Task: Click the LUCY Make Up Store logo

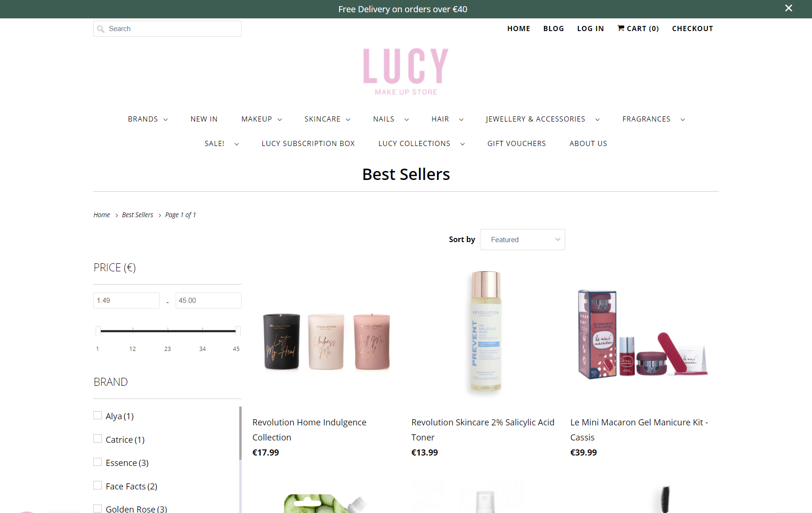Action: [406, 72]
